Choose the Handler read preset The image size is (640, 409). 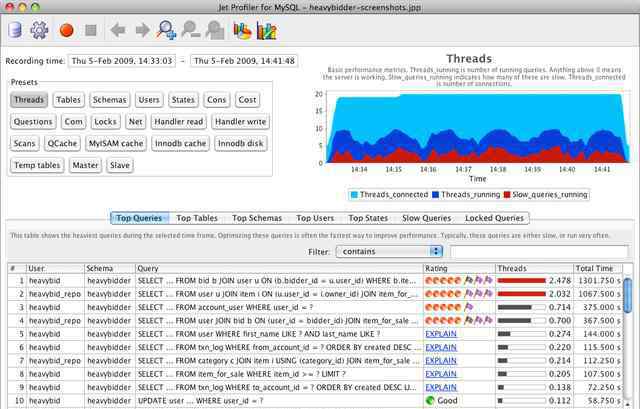179,122
